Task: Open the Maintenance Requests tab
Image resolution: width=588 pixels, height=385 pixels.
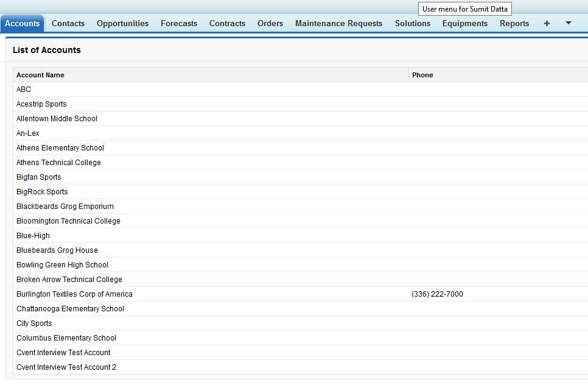Action: (338, 23)
